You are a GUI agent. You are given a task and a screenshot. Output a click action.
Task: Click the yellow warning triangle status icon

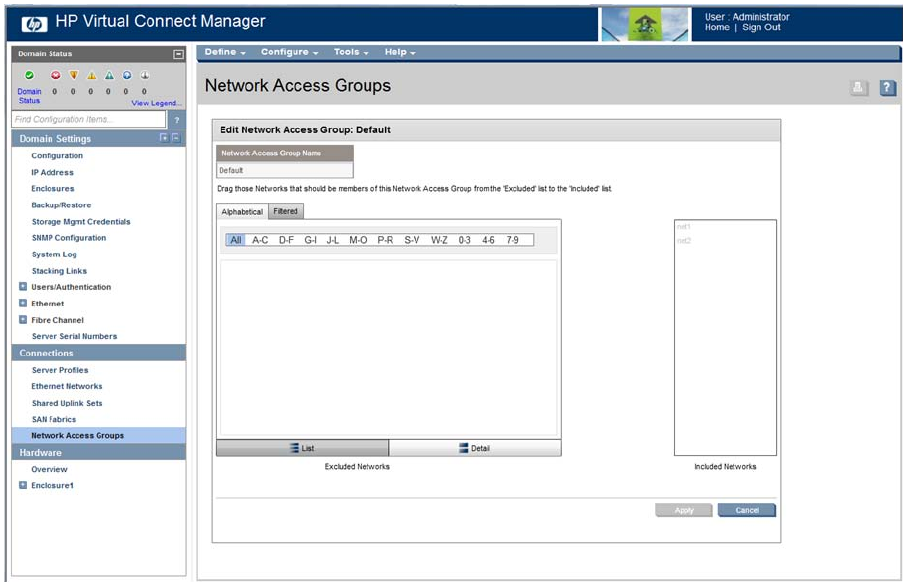coord(91,75)
